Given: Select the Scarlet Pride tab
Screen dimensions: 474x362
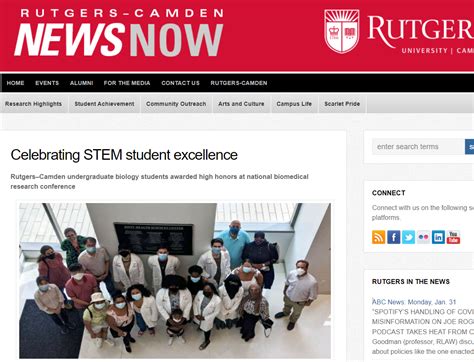Looking at the screenshot, I should [342, 104].
